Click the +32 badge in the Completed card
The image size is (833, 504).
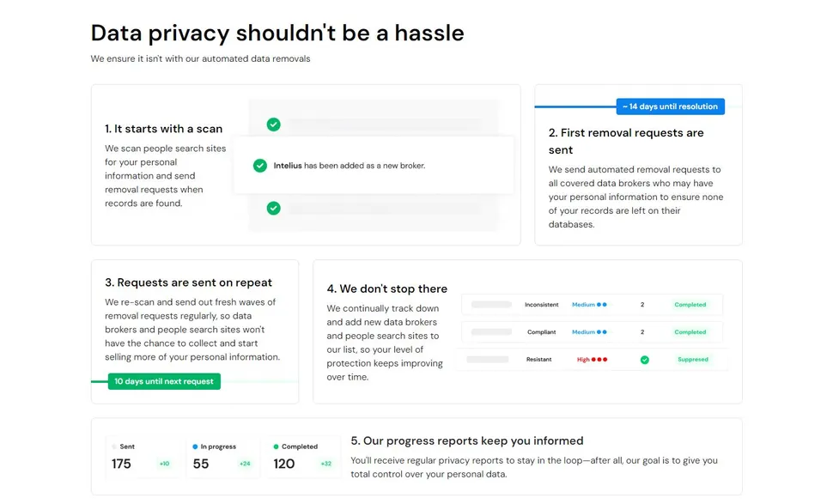[x=325, y=465]
